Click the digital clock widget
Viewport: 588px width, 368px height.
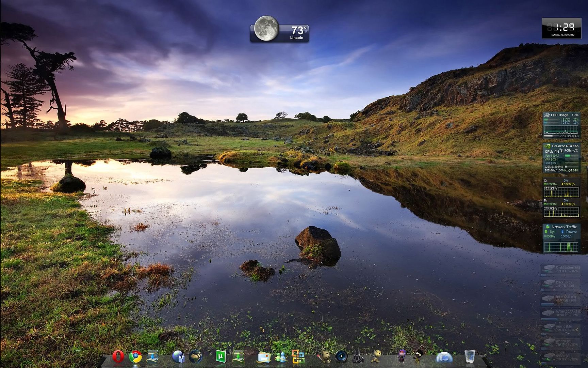[x=561, y=28]
